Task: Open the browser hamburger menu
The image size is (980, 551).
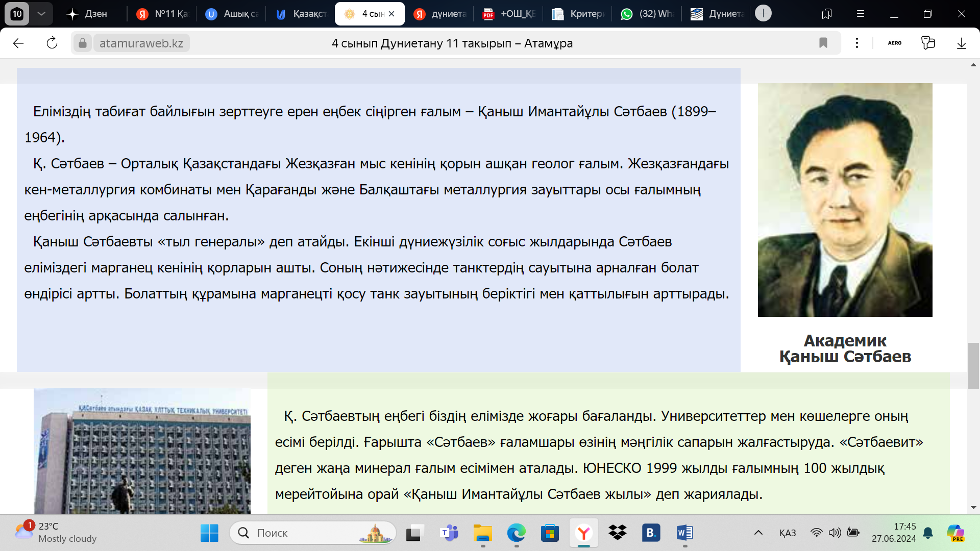Action: tap(860, 14)
